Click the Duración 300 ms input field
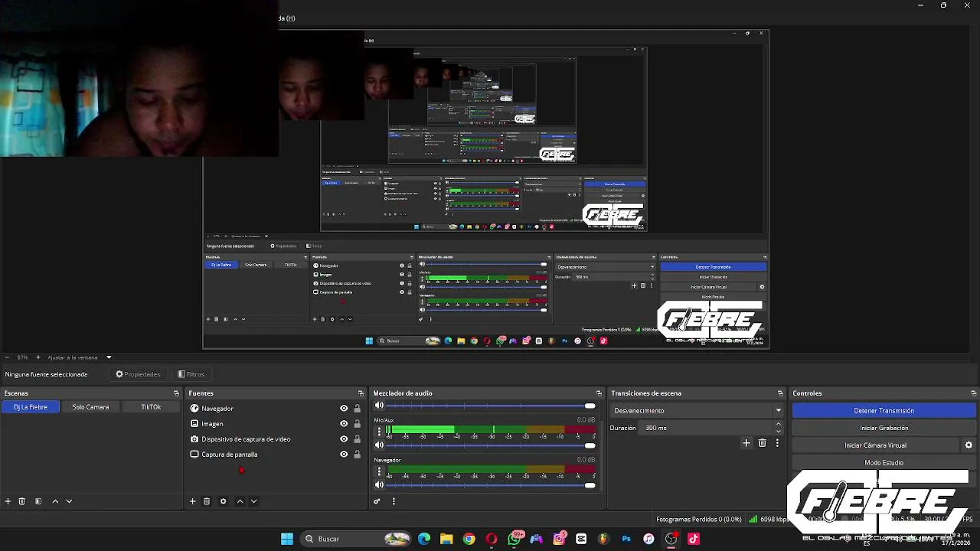980x551 pixels. click(706, 428)
